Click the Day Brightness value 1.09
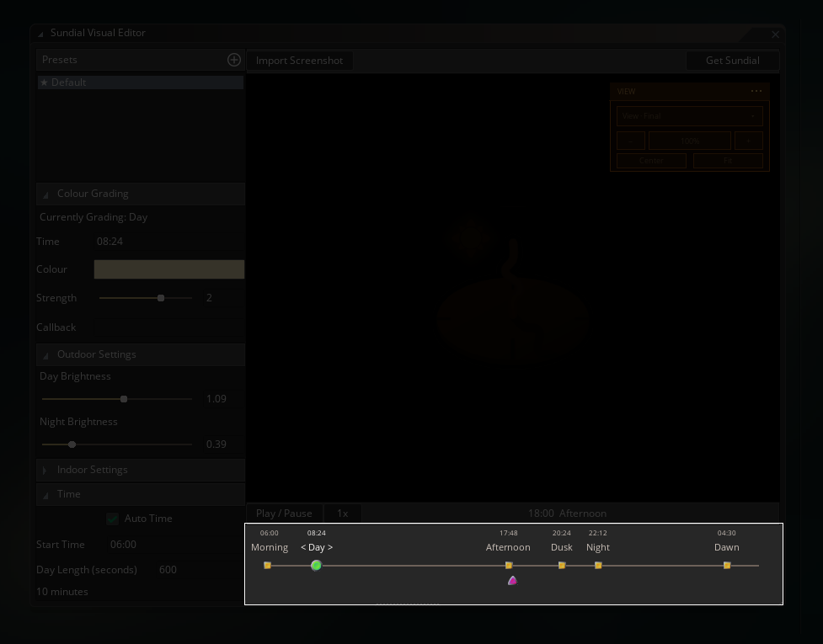The width and height of the screenshot is (823, 644). (x=222, y=399)
